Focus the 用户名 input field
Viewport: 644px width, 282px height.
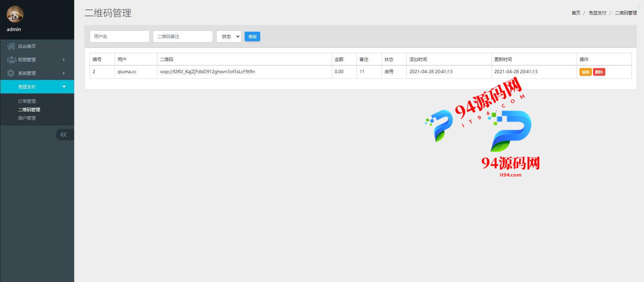(x=120, y=36)
